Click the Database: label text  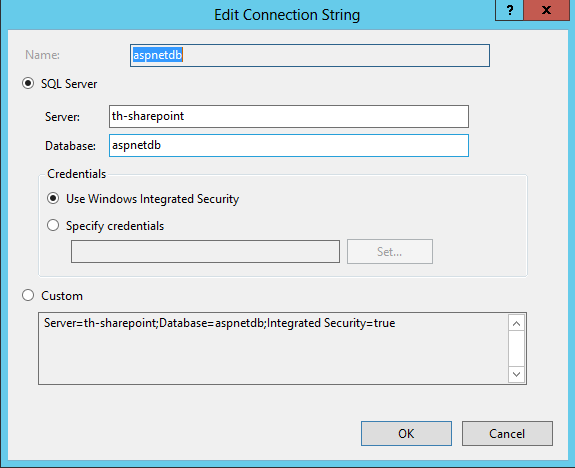70,146
